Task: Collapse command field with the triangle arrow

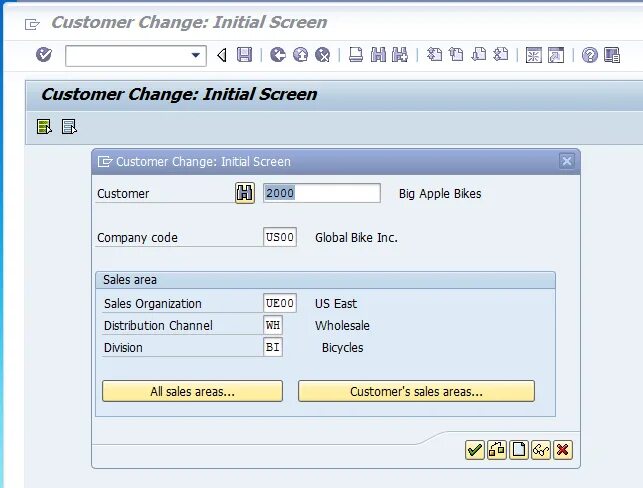Action: click(221, 55)
